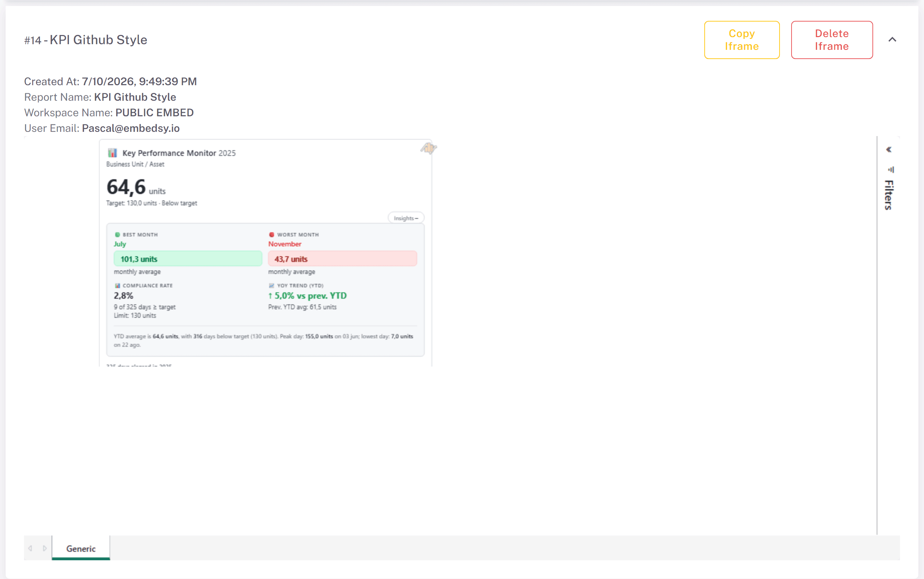This screenshot has width=924, height=579.
Task: Click the red Worst Month dot icon
Action: (x=271, y=235)
